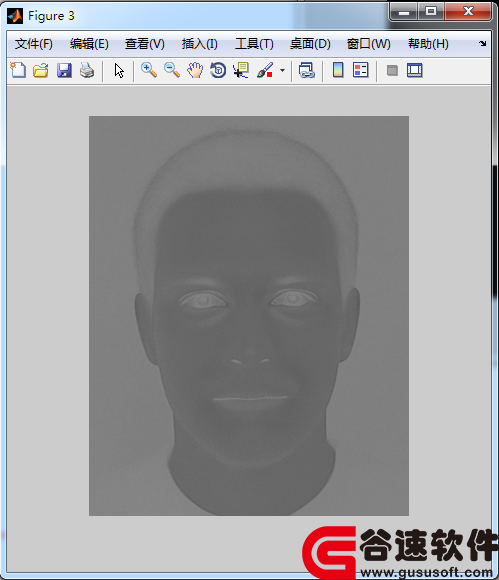
Task: Select the Edit Plot arrow tool
Action: [x=119, y=70]
